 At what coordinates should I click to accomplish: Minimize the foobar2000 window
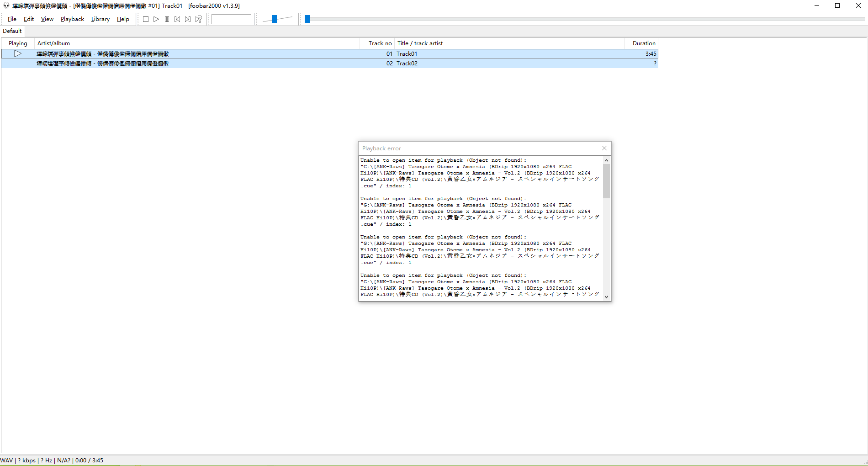[817, 6]
